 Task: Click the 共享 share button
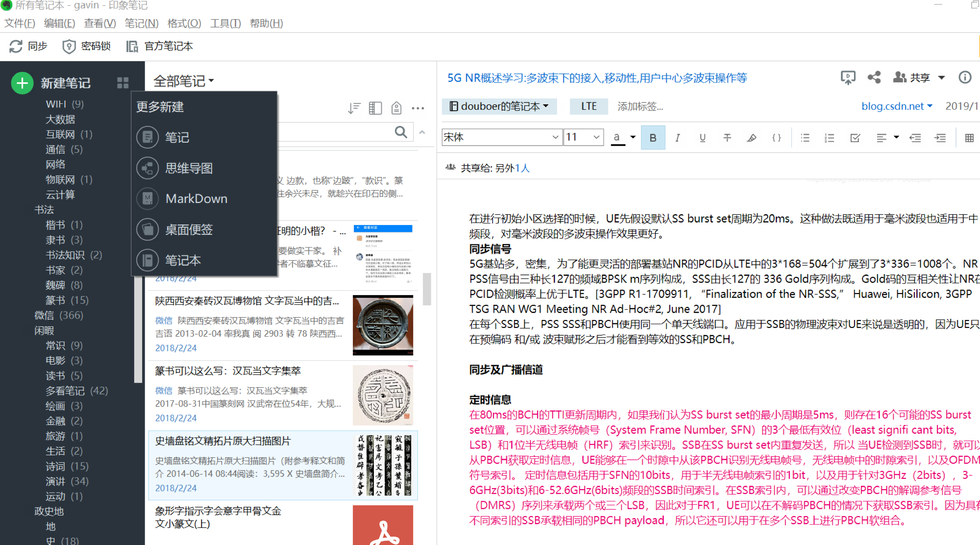(x=911, y=77)
